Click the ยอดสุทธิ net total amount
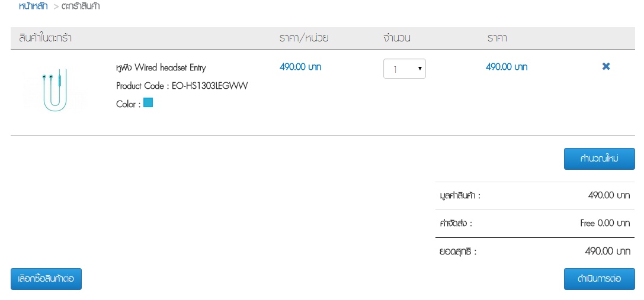Screen dimensions: 644x300 [607, 251]
